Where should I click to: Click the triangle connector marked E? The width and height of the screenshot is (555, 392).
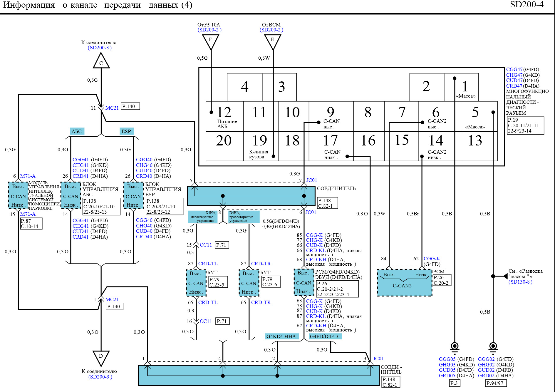[x=272, y=42]
